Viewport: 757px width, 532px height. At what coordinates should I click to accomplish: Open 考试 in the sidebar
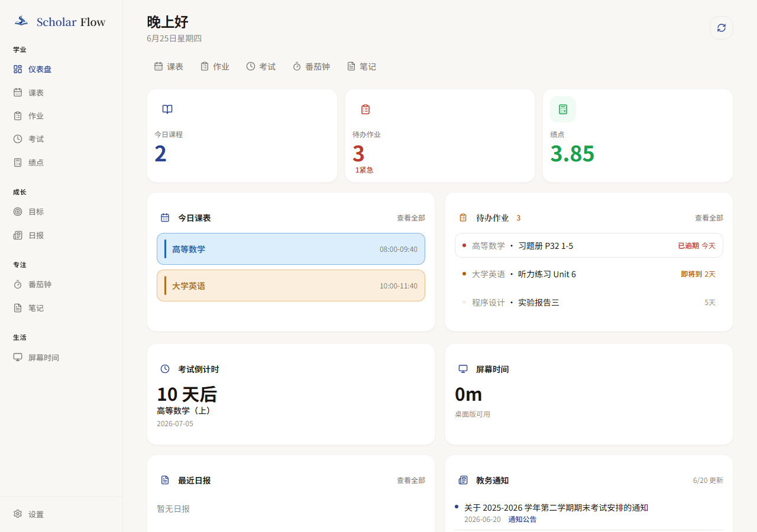coord(61,139)
